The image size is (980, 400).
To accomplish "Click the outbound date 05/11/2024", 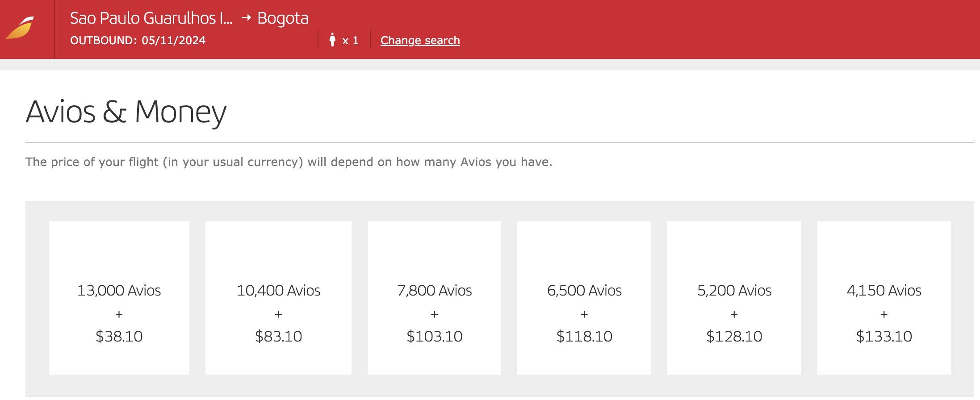I will pyautogui.click(x=174, y=41).
